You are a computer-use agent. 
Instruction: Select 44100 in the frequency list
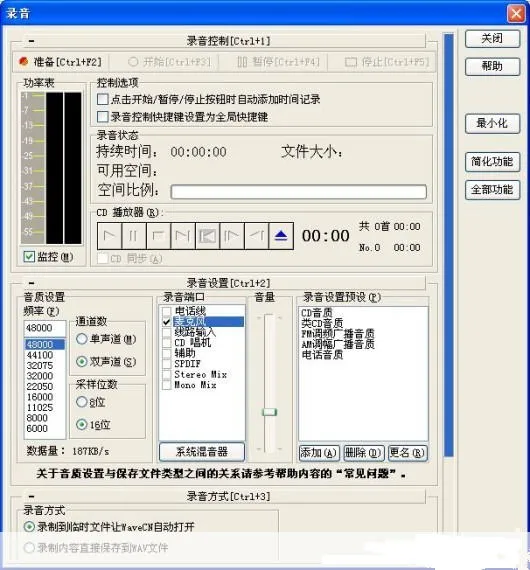click(40, 355)
